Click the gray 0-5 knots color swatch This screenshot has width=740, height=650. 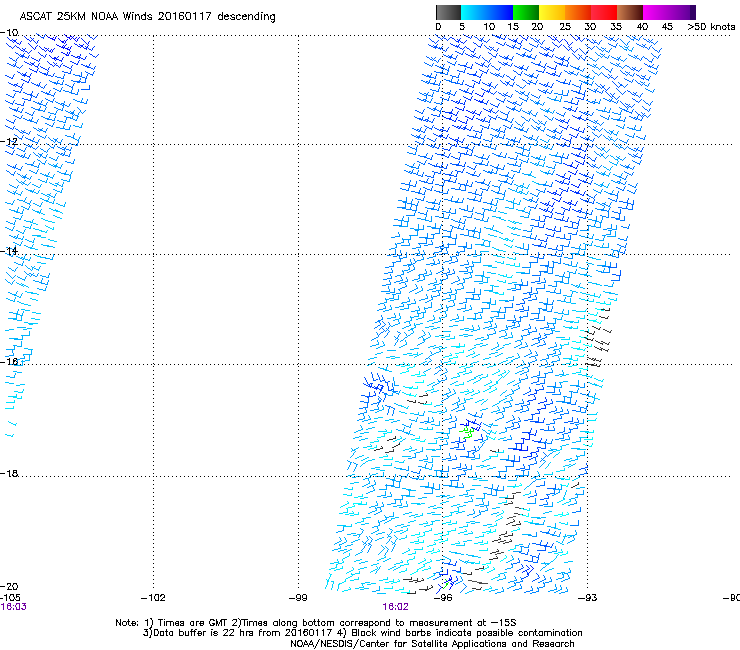click(448, 12)
